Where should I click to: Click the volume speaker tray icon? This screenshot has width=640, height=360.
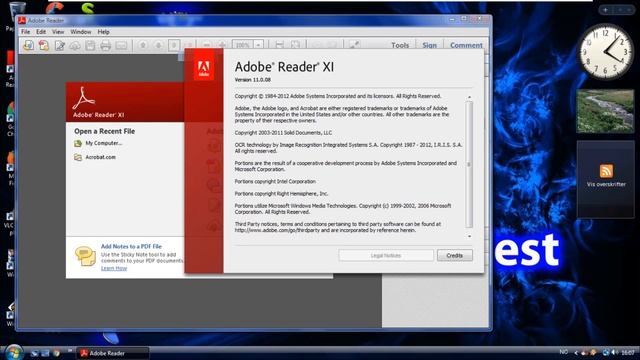pos(614,352)
